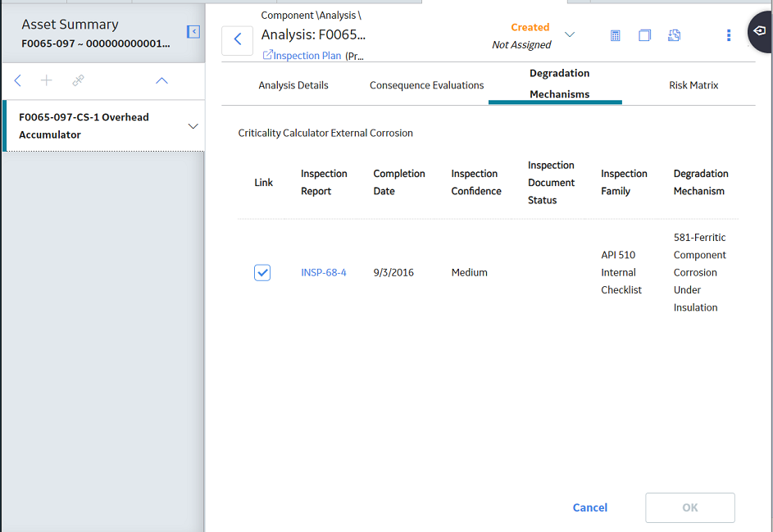The width and height of the screenshot is (773, 532).
Task: Open the Created state dropdown chevron
Action: point(570,34)
